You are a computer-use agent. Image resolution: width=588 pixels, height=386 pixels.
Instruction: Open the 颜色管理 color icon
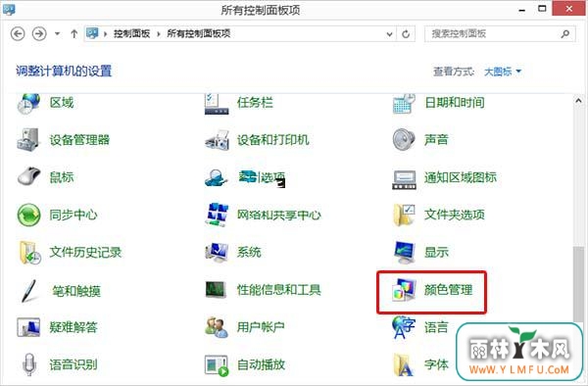tap(404, 290)
